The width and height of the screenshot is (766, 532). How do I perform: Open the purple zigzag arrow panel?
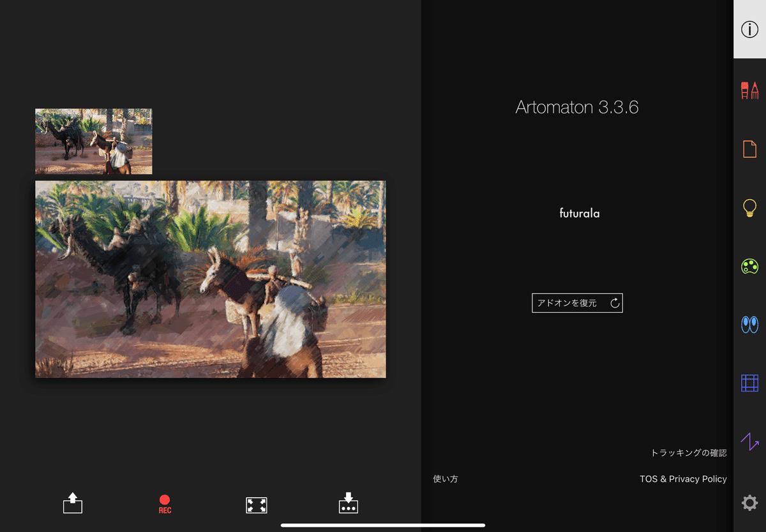point(749,441)
